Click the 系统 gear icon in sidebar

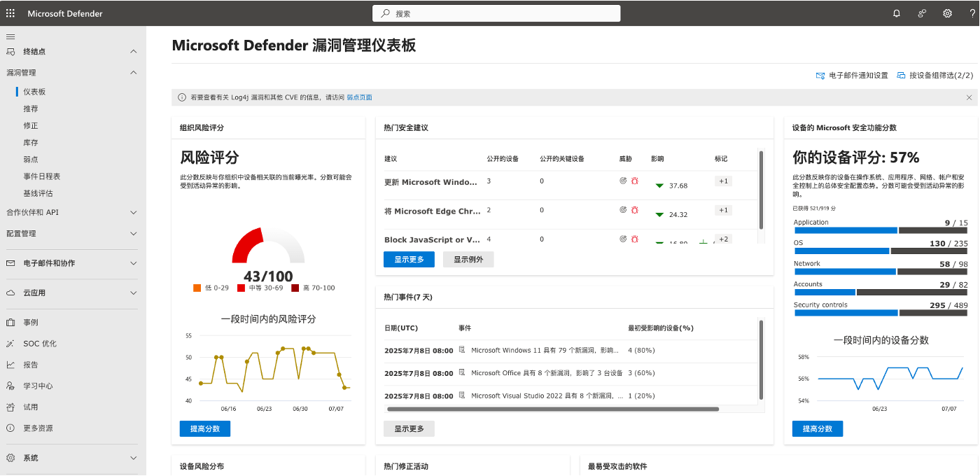(x=10, y=458)
